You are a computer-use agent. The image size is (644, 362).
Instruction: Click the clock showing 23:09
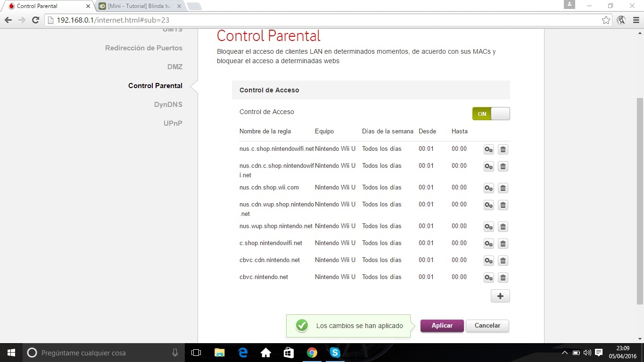(623, 348)
